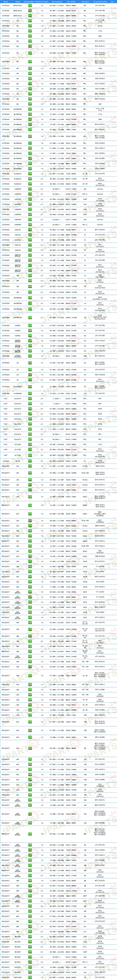The width and height of the screenshot is (117, 980).
Task: Click the fuel icon in the XSARA PICASSO row
Action: click(x=30, y=356)
